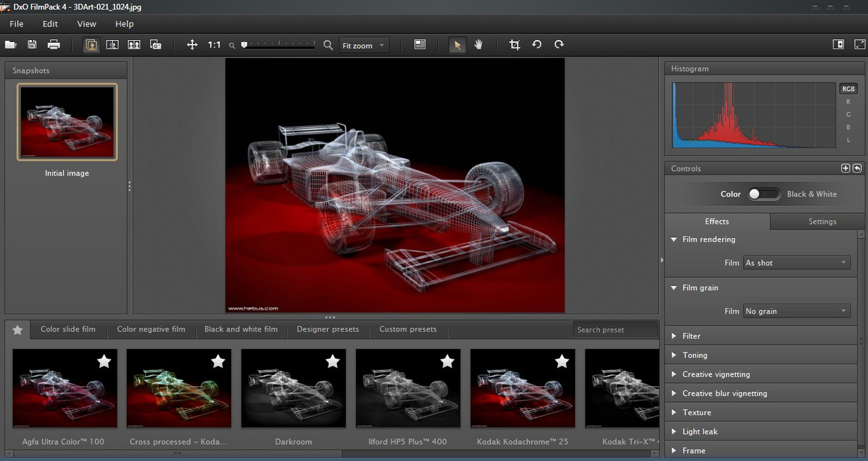Image resolution: width=868 pixels, height=461 pixels.
Task: Click the print icon in the toolbar
Action: 54,45
